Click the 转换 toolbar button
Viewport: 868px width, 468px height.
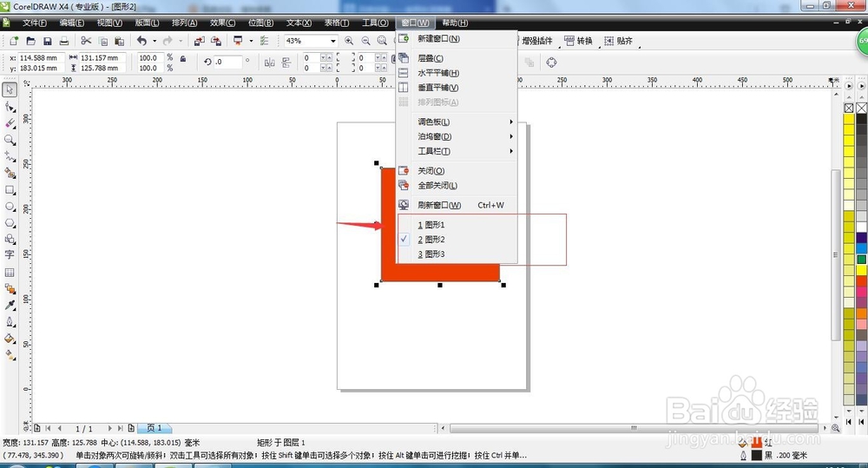(x=578, y=41)
